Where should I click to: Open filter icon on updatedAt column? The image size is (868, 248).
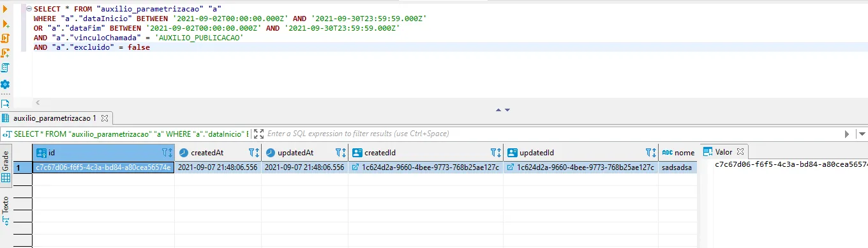tap(338, 153)
